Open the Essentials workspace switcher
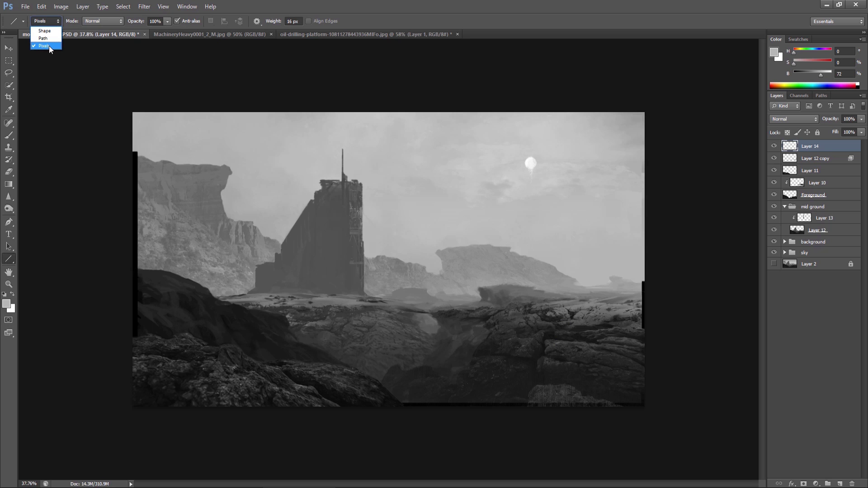 coord(837,21)
